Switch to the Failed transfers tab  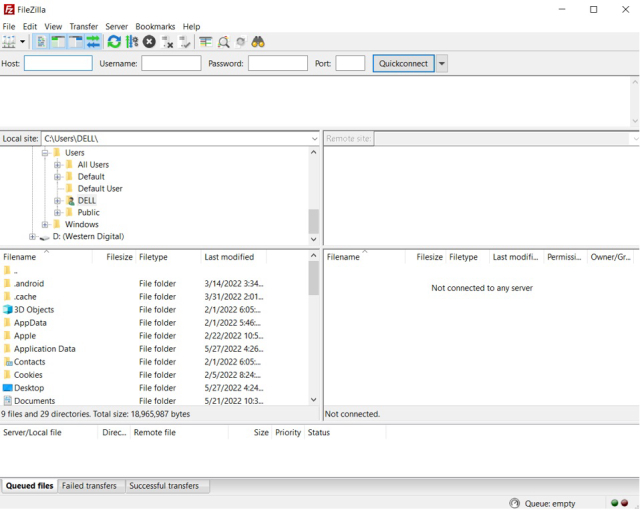(x=89, y=486)
